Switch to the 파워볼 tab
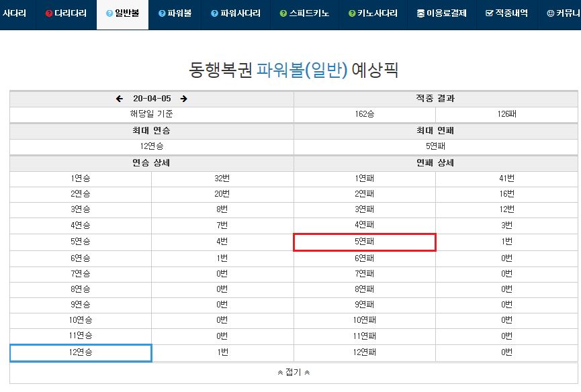 coord(175,15)
